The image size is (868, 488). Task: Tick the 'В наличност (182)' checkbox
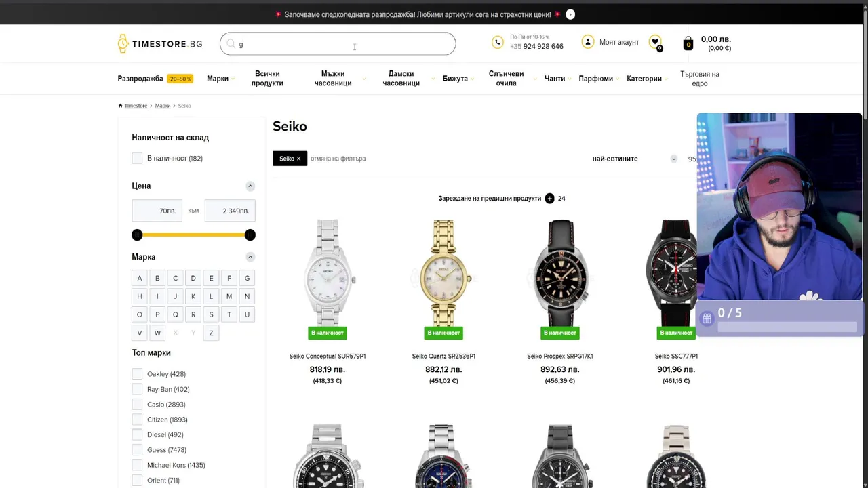(x=138, y=159)
